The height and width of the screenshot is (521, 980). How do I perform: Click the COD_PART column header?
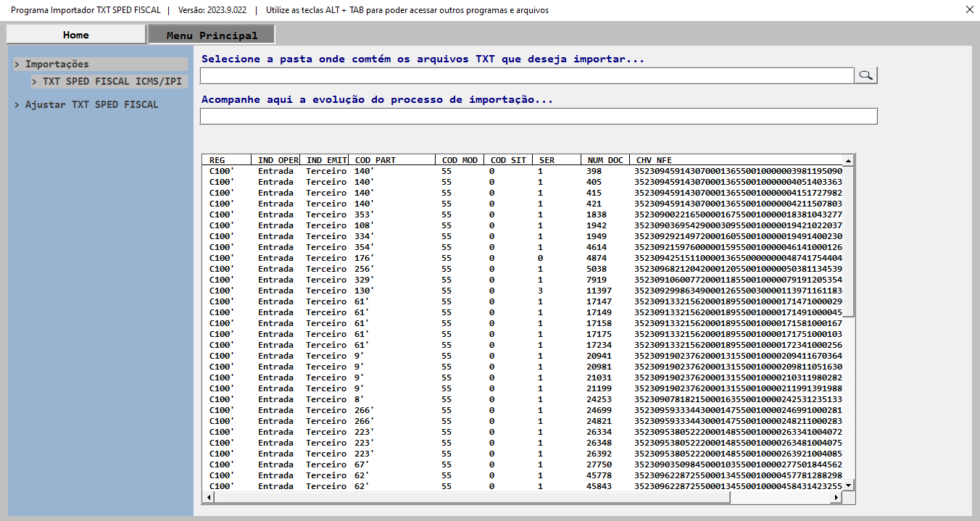pyautogui.click(x=375, y=160)
